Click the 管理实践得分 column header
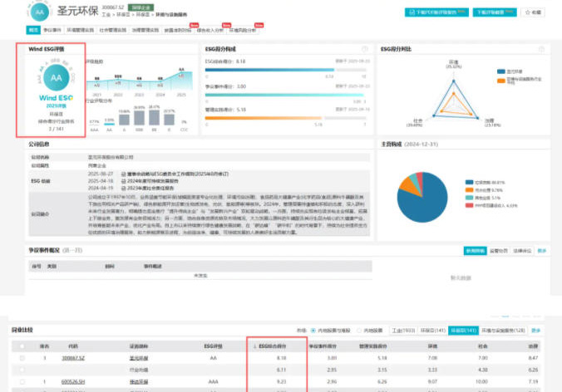The width and height of the screenshot is (562, 392). 373,346
